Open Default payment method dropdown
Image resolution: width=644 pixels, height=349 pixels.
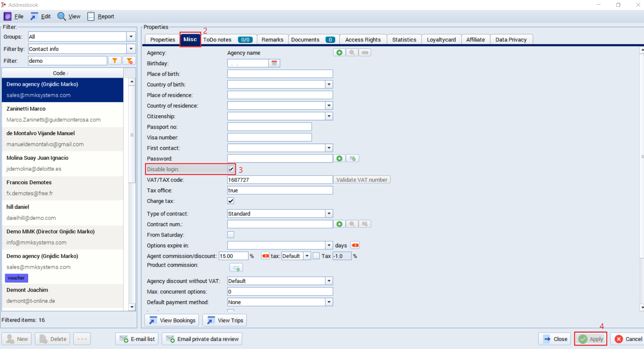coord(329,302)
